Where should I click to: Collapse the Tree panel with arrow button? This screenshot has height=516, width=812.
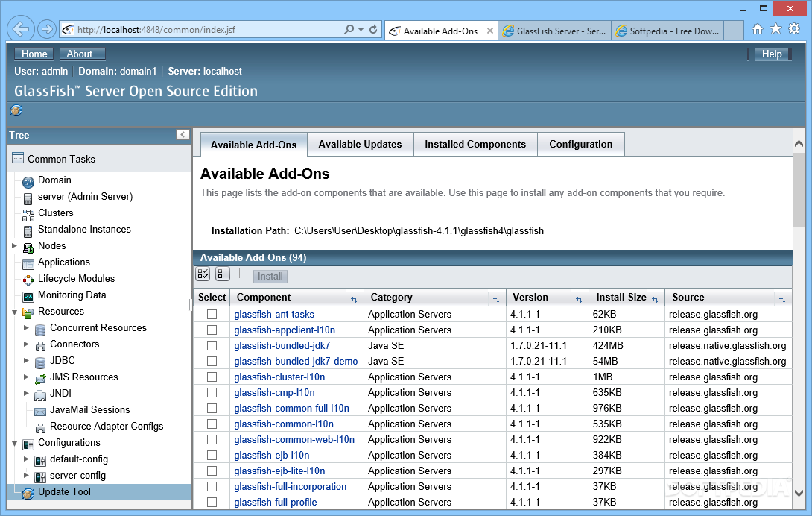coord(183,135)
